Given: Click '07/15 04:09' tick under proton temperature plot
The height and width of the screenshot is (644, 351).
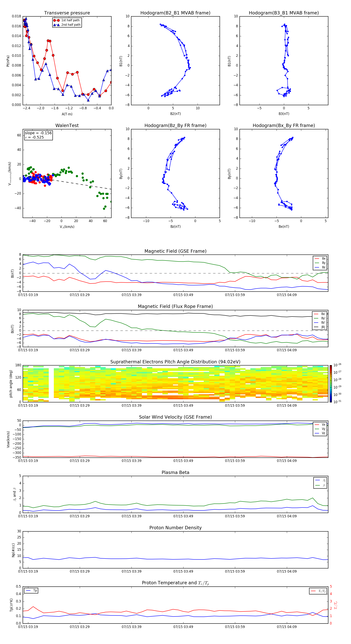Looking at the screenshot, I should tap(286, 627).
